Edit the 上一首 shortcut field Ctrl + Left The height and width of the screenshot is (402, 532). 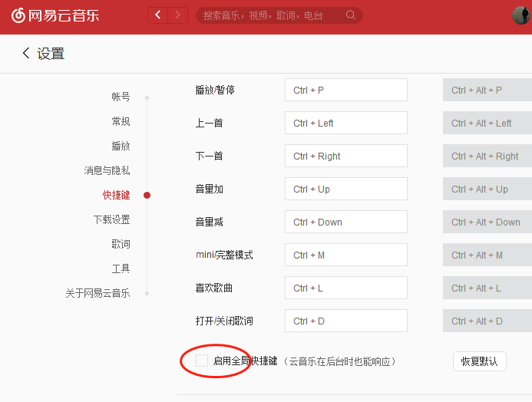(x=346, y=123)
